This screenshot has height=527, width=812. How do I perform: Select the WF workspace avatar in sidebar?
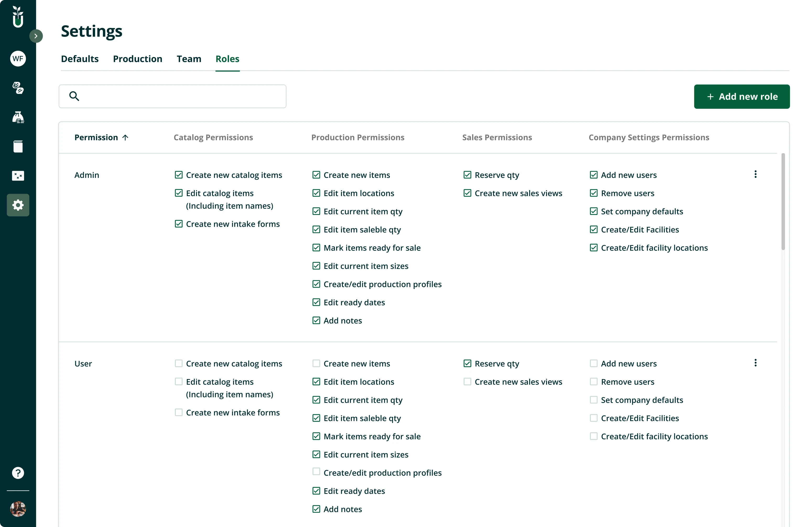(18, 58)
